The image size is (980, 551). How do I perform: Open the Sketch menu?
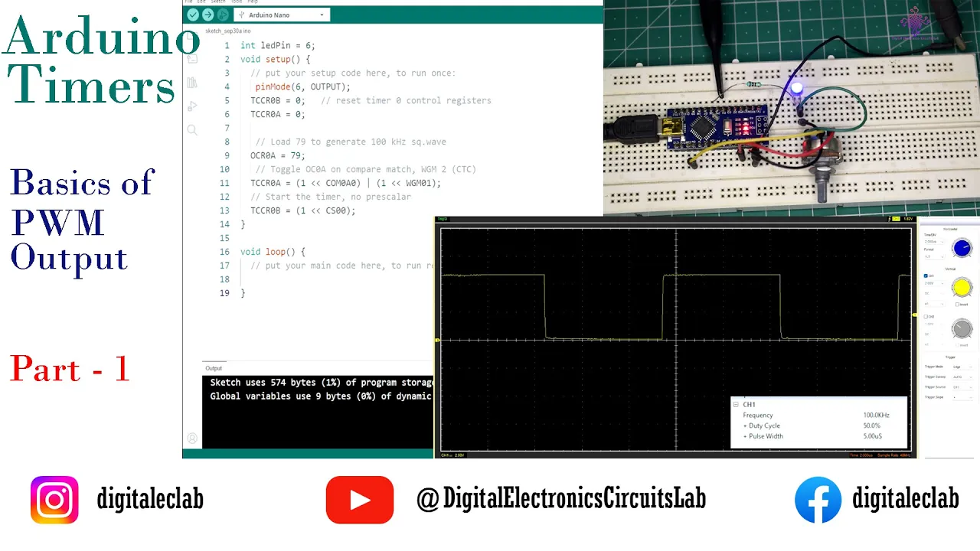[218, 2]
